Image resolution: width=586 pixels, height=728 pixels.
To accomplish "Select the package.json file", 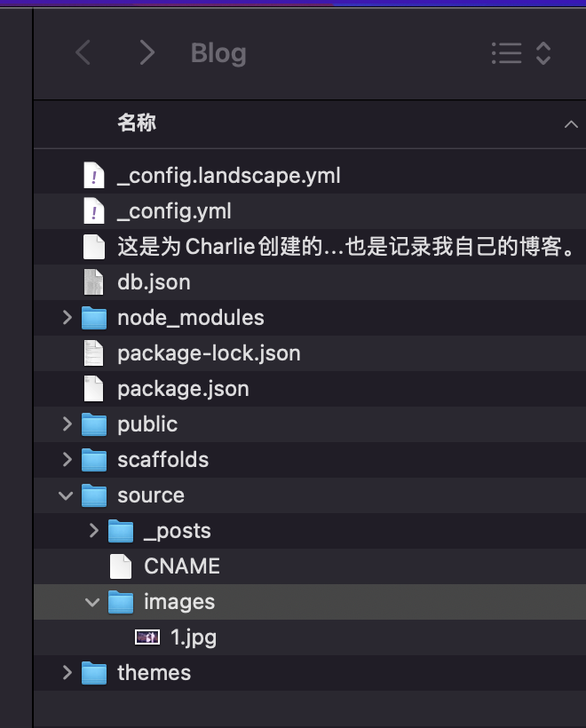I will [183, 389].
